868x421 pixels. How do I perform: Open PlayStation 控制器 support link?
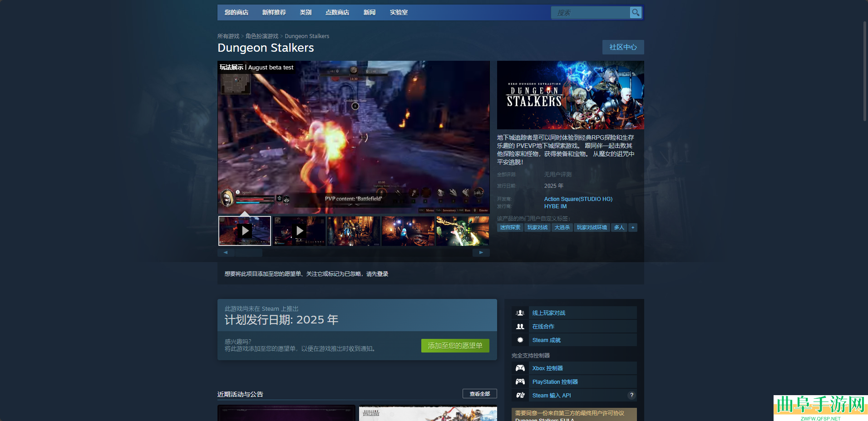(x=555, y=382)
